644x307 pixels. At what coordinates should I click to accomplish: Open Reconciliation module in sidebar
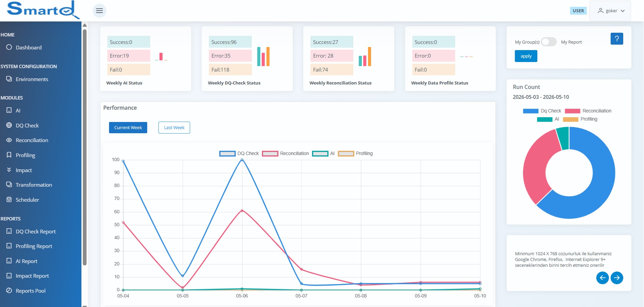point(32,140)
